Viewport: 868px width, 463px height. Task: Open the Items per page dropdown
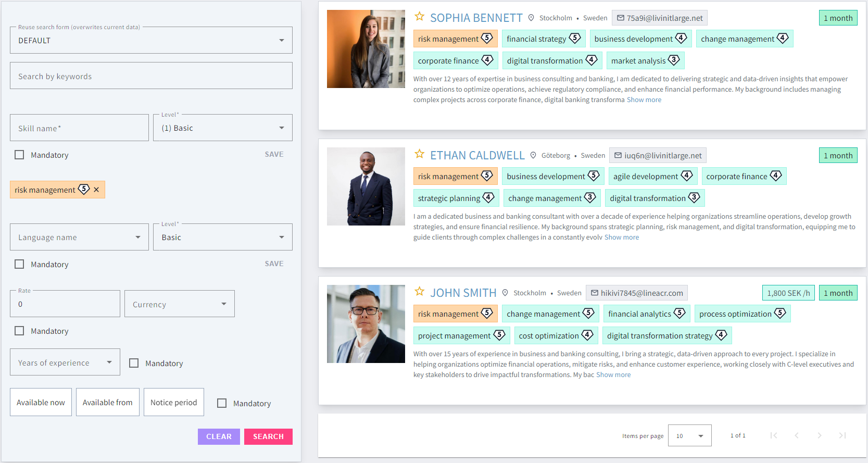pos(689,436)
